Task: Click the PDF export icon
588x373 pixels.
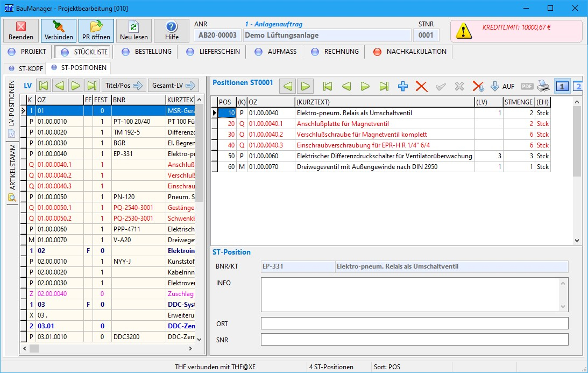Action: 527,86
